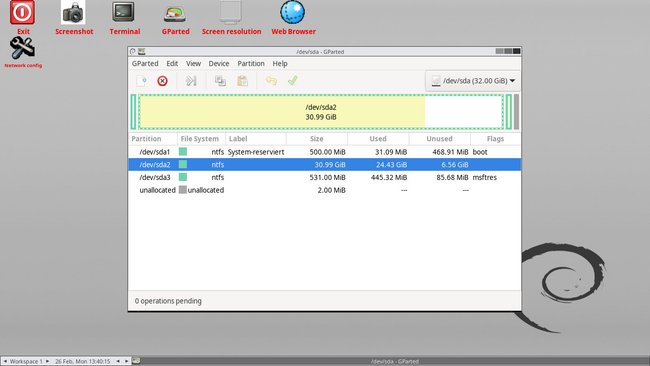Launch GParted from desktop icon
The height and width of the screenshot is (366, 650).
175,14
